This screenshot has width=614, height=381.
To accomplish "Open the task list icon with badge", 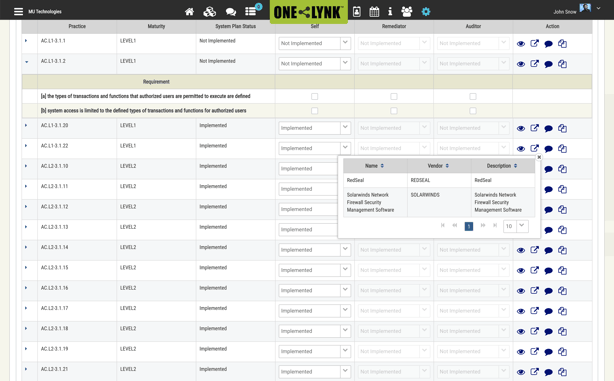I will 251,11.
